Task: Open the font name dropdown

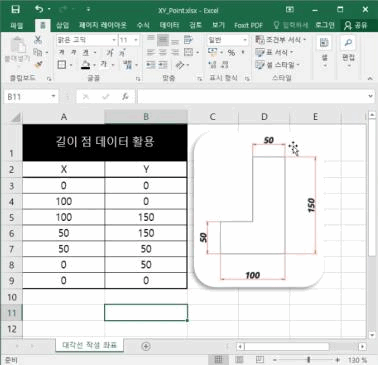Action: click(114, 40)
